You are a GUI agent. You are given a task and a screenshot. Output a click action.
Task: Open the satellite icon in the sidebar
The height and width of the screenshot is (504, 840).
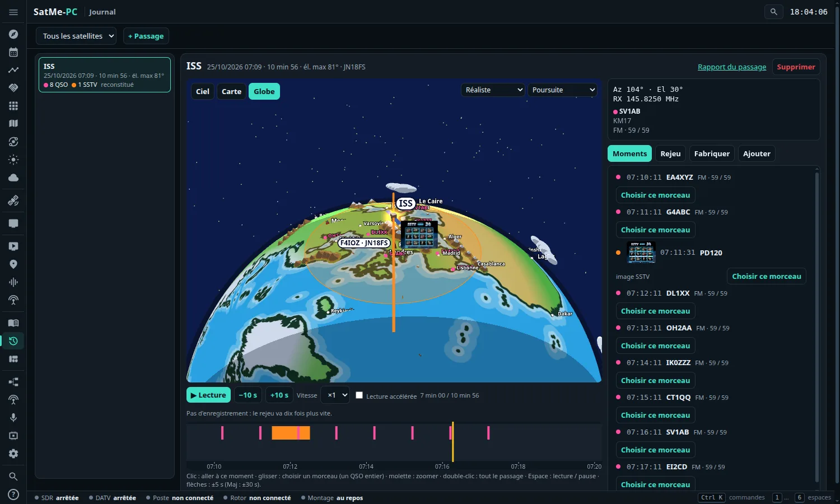coord(13,200)
